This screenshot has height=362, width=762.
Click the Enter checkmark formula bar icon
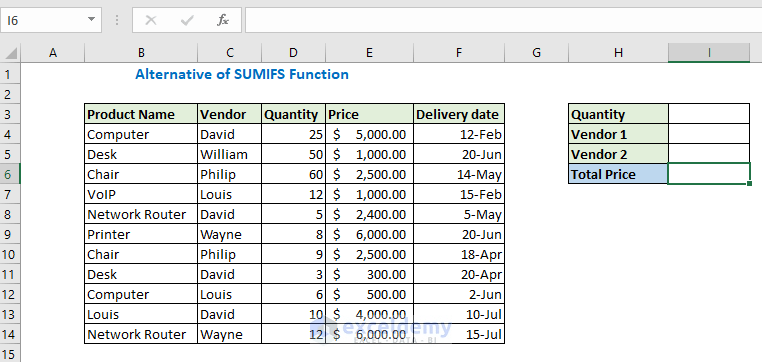pyautogui.click(x=187, y=20)
